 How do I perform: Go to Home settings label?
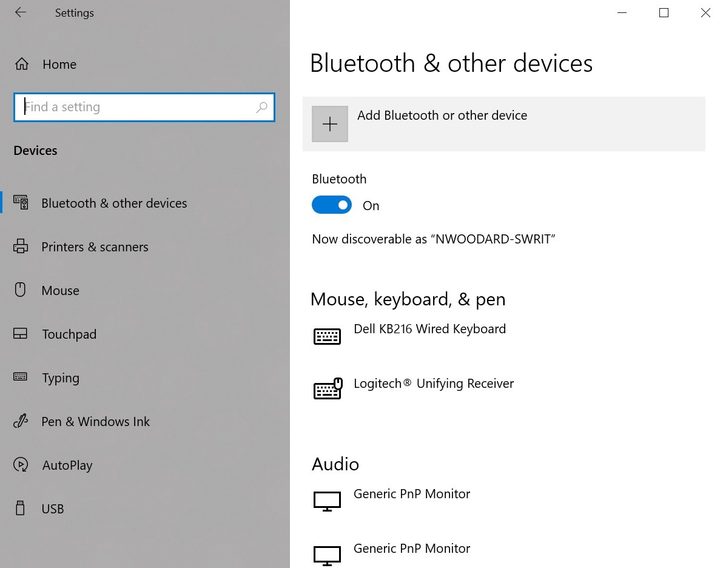(x=59, y=64)
